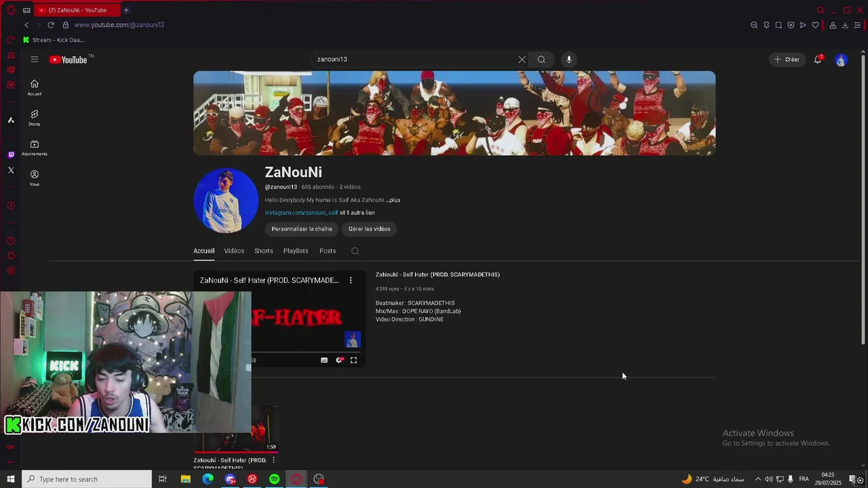Switch to the Vidéos channel tab

pyautogui.click(x=234, y=251)
